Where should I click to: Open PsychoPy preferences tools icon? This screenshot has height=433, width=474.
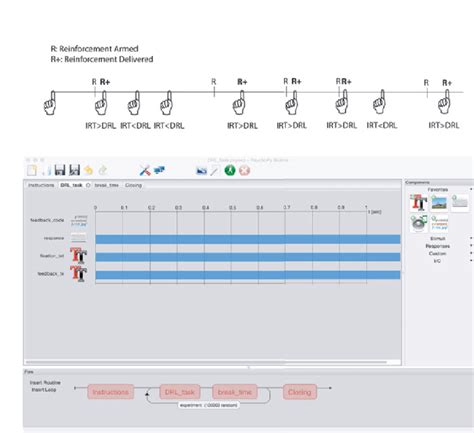tap(145, 170)
